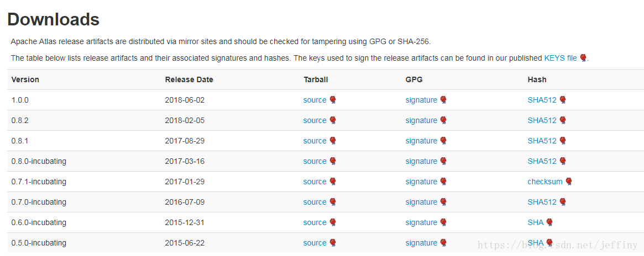Download the 1.0.0 source tarball
Viewport: 644px width, 256px height.
coord(315,100)
